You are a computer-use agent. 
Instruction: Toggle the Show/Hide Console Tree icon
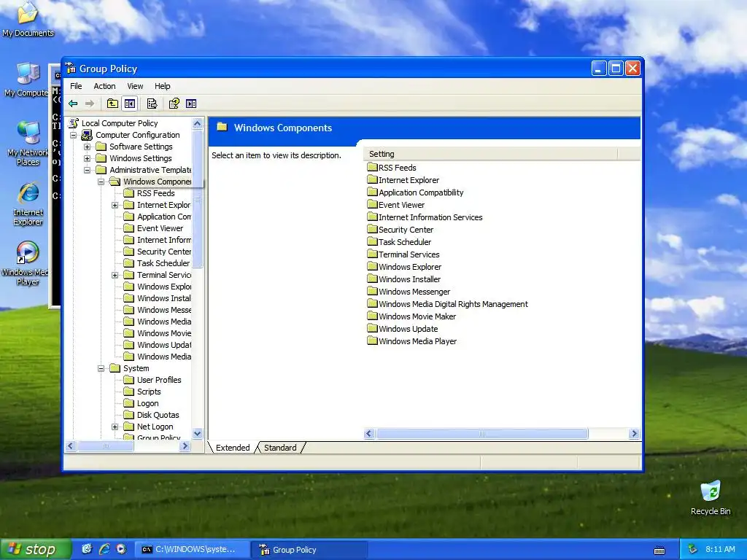coord(130,104)
